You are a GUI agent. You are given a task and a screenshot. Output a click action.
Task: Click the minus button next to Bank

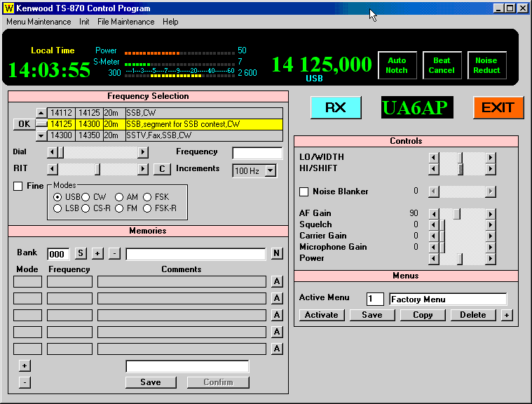114,253
